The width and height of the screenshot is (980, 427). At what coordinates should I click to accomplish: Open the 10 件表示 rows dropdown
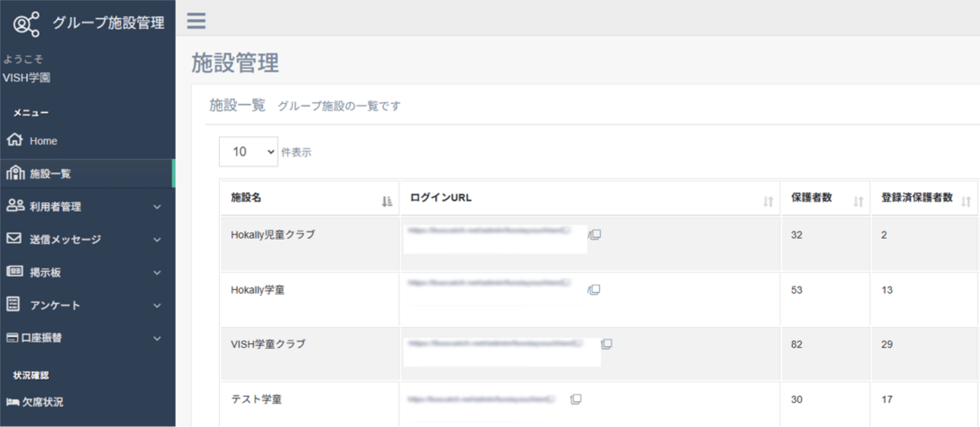pyautogui.click(x=248, y=152)
